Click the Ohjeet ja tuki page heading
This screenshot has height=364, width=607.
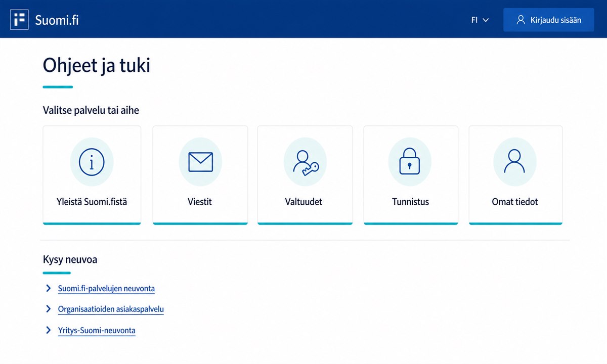point(97,66)
